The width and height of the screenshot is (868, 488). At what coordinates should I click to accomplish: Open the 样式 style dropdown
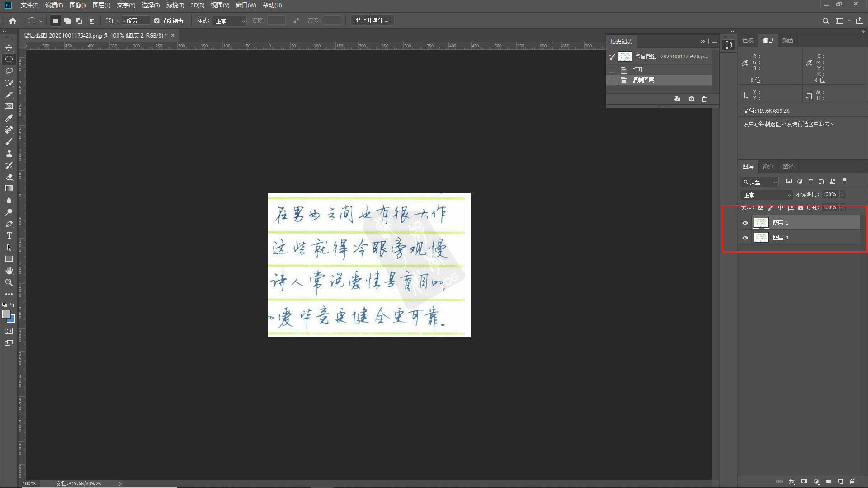[229, 21]
